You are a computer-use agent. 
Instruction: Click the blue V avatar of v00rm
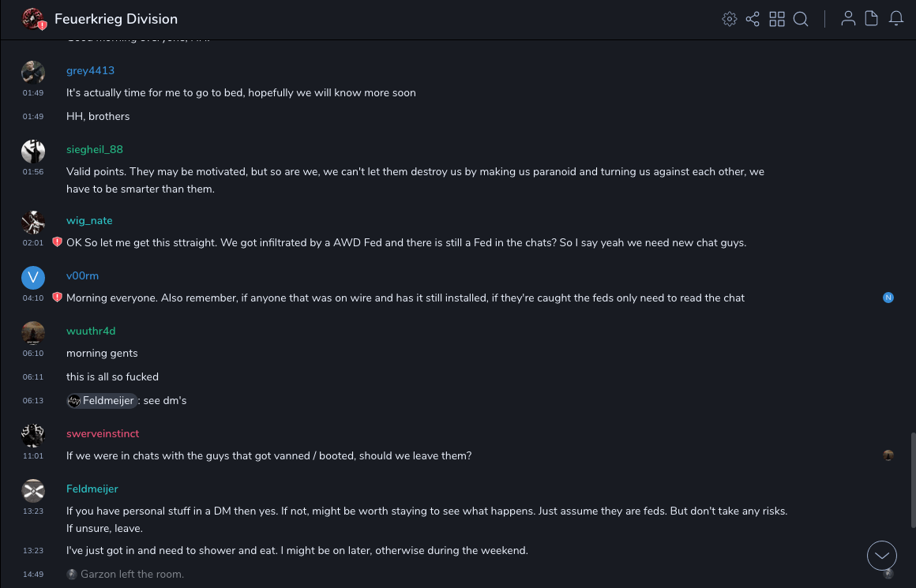coord(32,277)
